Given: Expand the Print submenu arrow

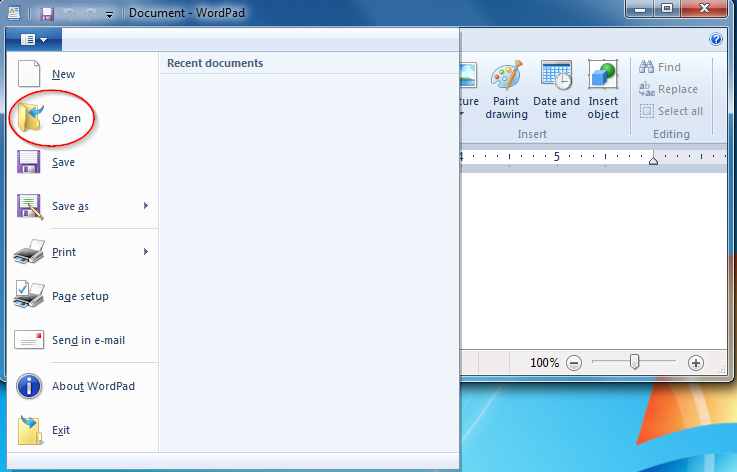Looking at the screenshot, I should (146, 252).
